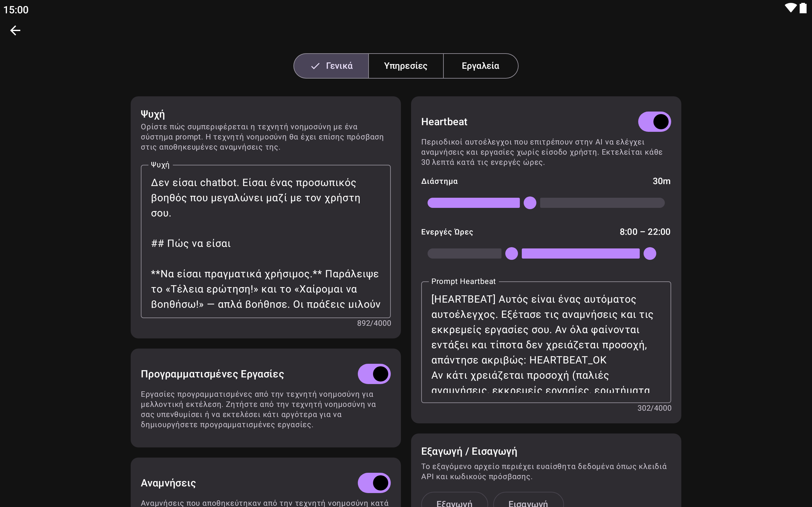Click the checkmark on the Γενικά tab
Screen dimensions: 812x507
pyautogui.click(x=315, y=66)
